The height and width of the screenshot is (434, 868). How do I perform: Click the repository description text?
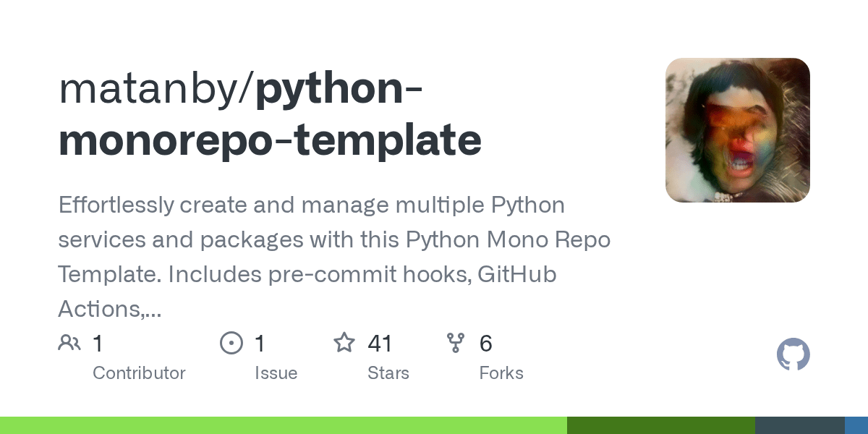(x=334, y=257)
